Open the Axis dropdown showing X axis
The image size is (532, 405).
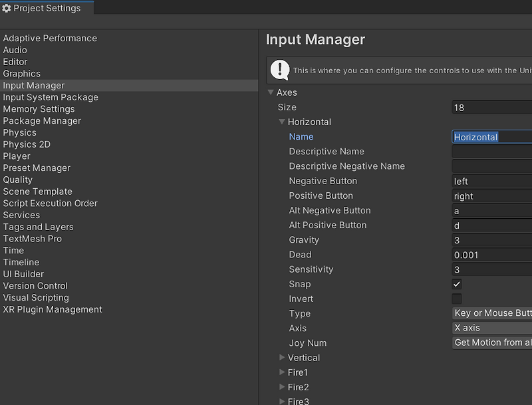click(x=491, y=327)
